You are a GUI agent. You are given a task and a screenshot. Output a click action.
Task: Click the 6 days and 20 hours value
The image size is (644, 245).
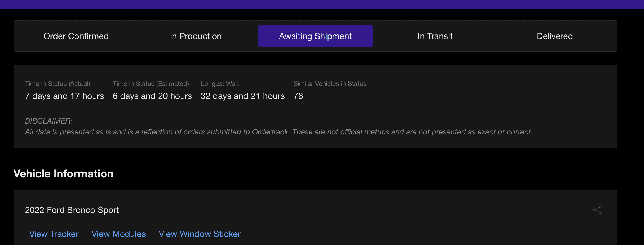point(152,96)
